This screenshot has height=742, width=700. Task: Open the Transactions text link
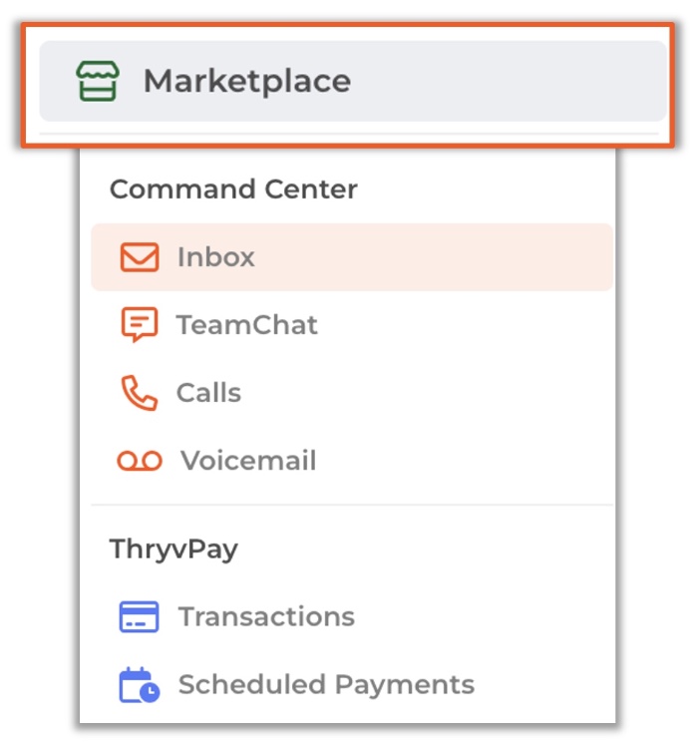(x=266, y=616)
